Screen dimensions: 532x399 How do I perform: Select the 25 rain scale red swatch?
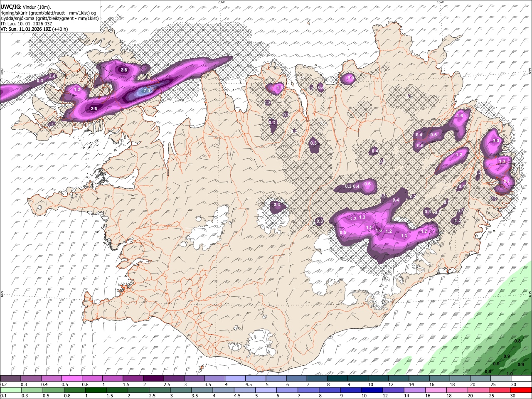499,390
